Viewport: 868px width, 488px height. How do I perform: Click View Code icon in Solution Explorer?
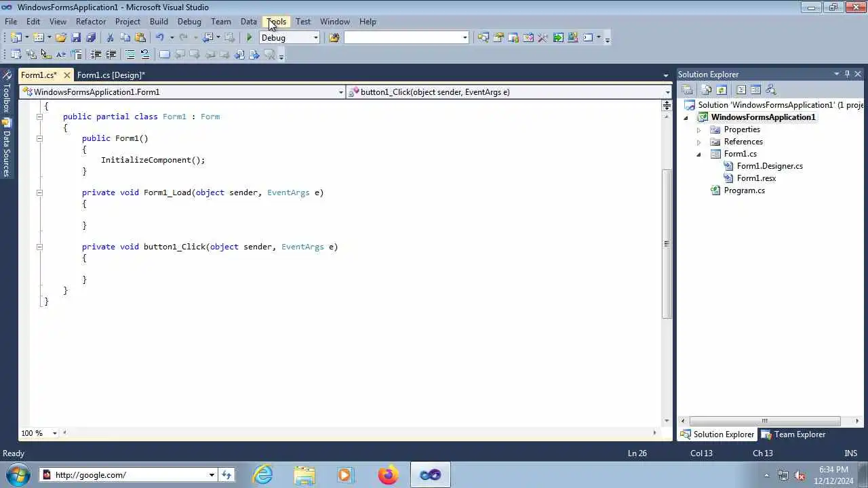coord(741,90)
